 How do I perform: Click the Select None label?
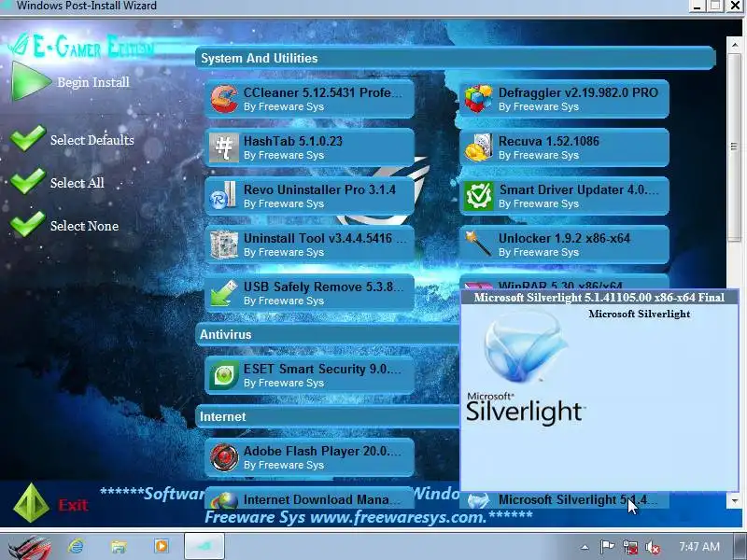[84, 226]
